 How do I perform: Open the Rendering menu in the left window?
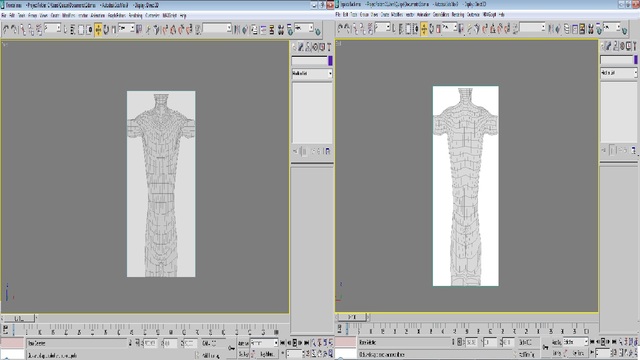point(135,16)
